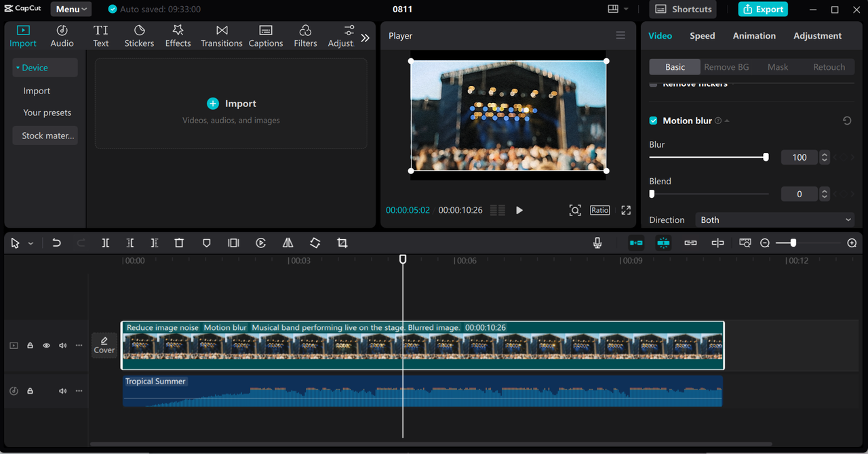Image resolution: width=868 pixels, height=454 pixels.
Task: Switch to the Animation tab
Action: [x=754, y=36]
